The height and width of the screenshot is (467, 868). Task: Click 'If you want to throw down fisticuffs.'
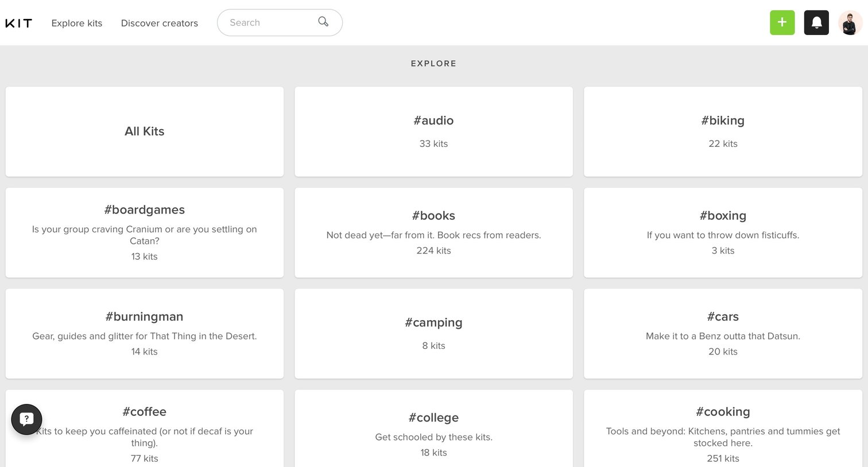point(723,235)
